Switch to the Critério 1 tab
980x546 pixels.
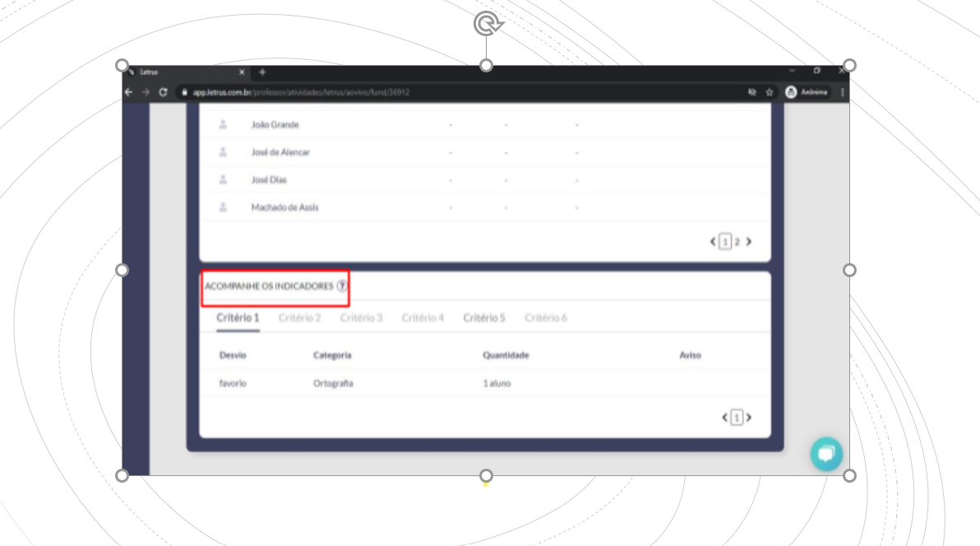point(238,317)
